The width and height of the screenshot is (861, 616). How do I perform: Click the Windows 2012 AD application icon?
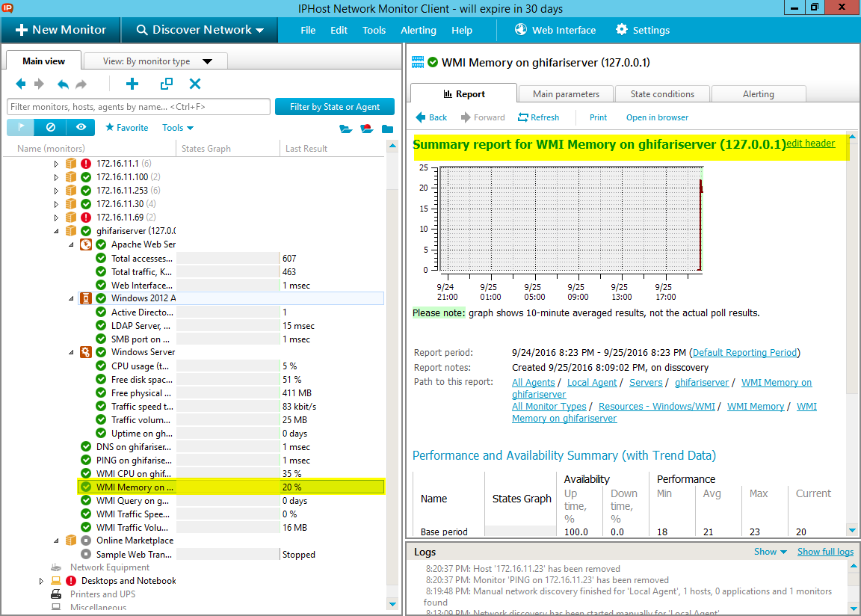[86, 298]
